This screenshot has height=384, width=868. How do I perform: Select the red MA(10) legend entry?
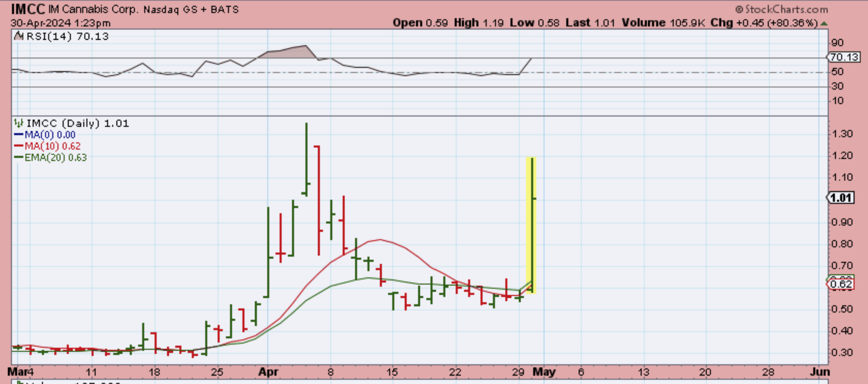pyautogui.click(x=47, y=146)
